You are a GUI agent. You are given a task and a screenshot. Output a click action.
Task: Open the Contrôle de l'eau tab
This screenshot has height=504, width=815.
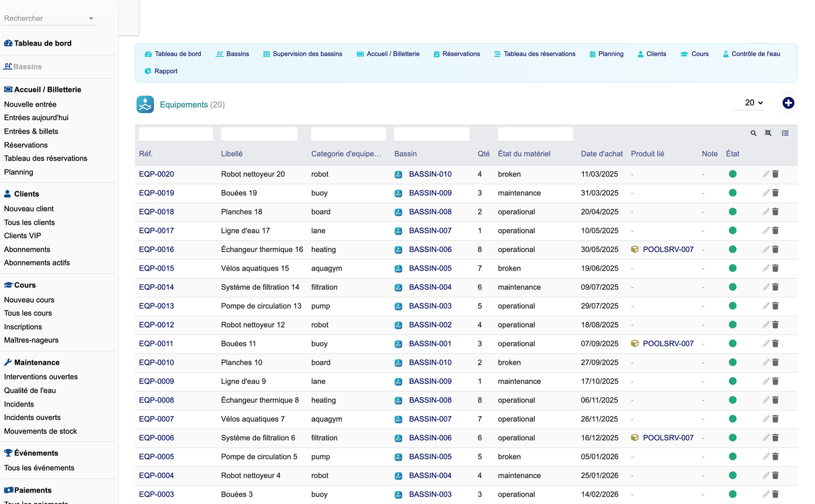click(x=751, y=54)
